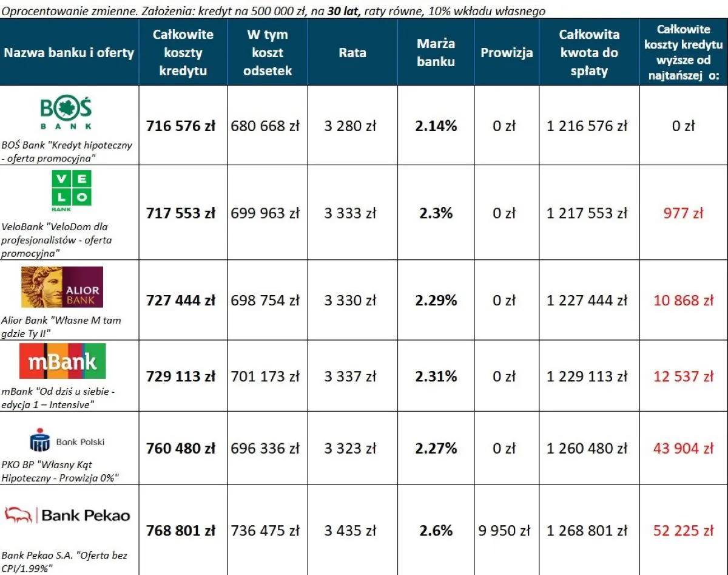
Task: Select the 9 950 zł commission cell
Action: point(504,530)
